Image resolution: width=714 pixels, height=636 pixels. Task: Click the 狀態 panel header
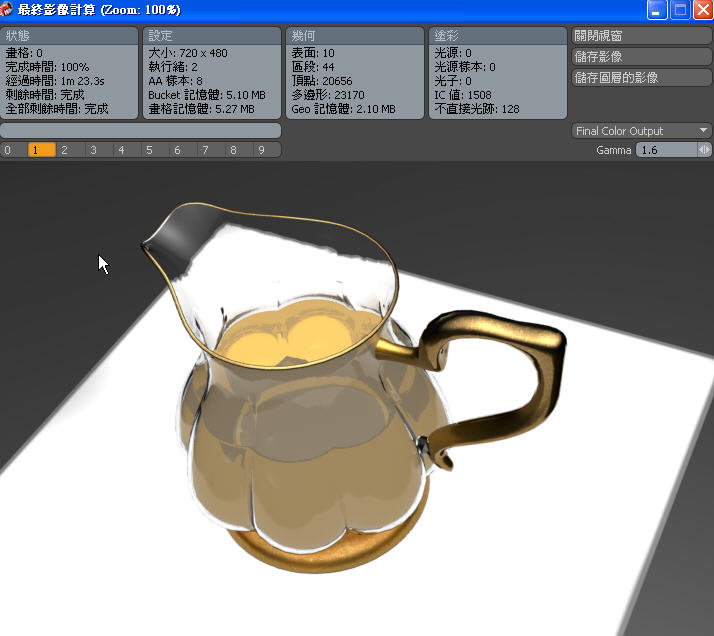[x=69, y=36]
